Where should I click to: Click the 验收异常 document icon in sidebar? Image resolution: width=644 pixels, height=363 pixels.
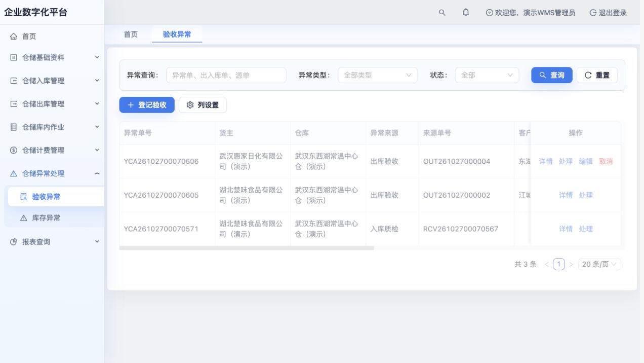point(23,197)
